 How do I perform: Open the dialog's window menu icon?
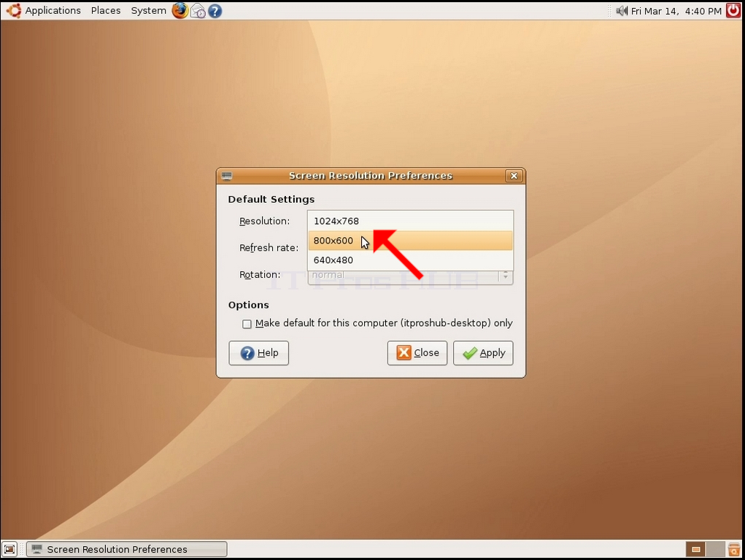227,176
